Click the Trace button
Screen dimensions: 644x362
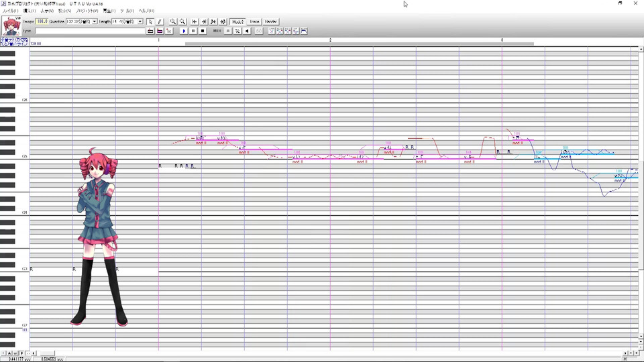255,21
